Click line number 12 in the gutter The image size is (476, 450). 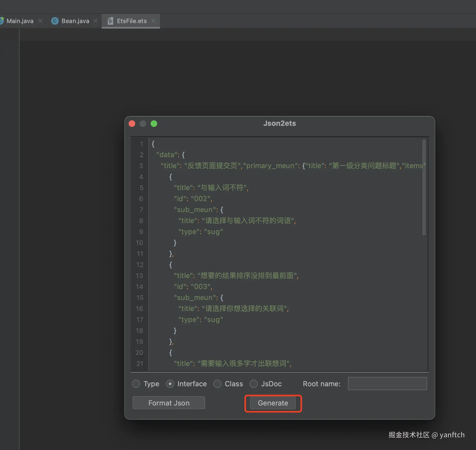click(x=140, y=265)
